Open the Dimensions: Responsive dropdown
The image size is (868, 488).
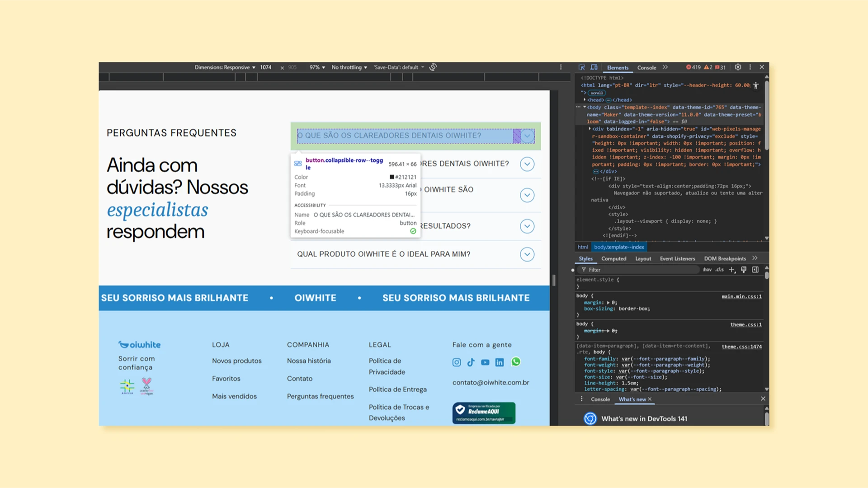(225, 67)
